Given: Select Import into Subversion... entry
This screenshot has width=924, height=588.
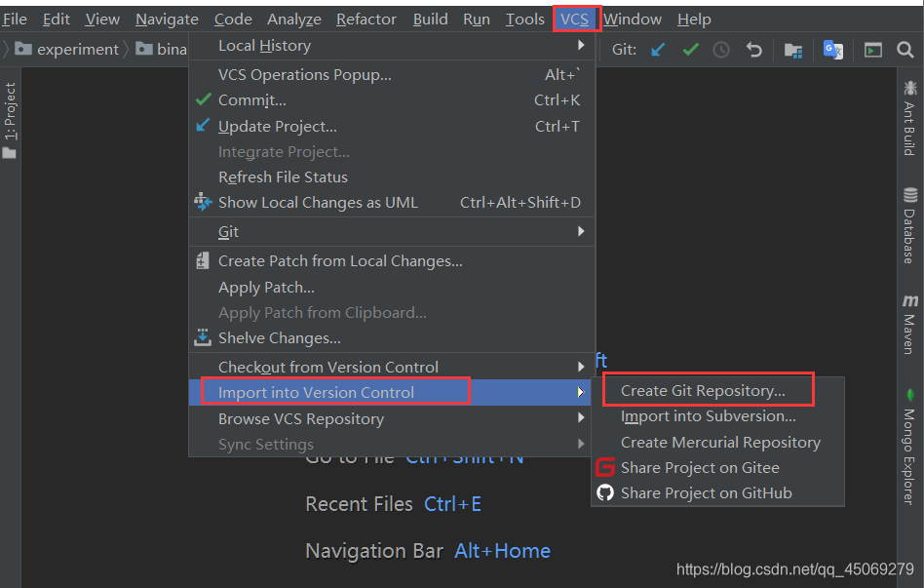Looking at the screenshot, I should tap(717, 416).
